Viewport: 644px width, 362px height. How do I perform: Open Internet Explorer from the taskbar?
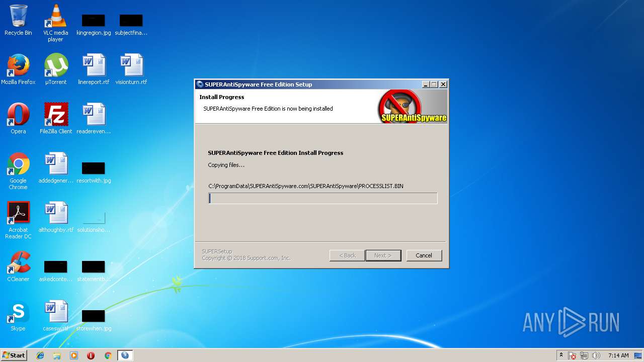coord(40,355)
